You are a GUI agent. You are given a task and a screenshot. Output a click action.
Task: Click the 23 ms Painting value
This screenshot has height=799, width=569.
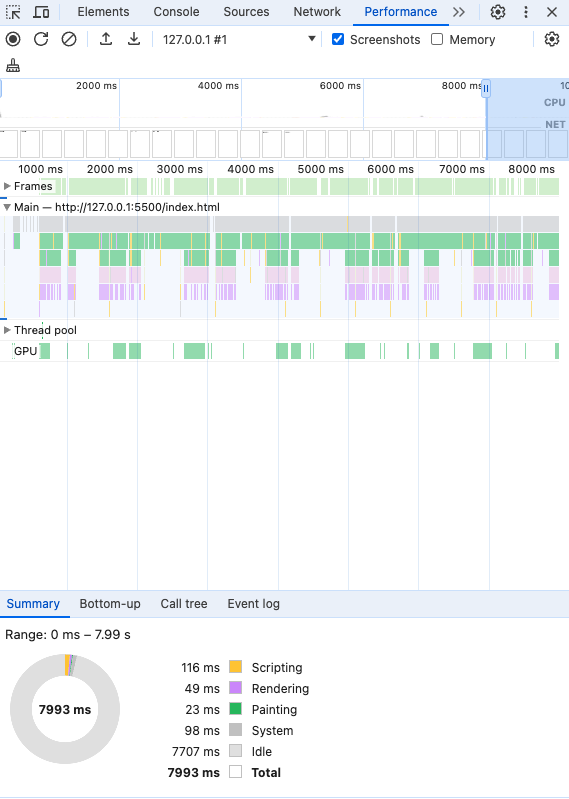(202, 710)
